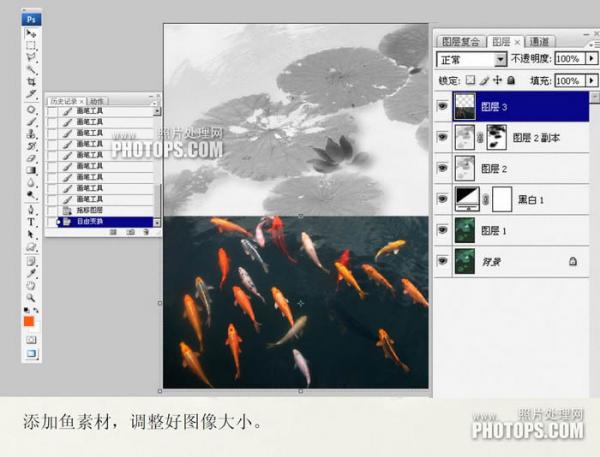Select the History Brush tool

point(31,146)
